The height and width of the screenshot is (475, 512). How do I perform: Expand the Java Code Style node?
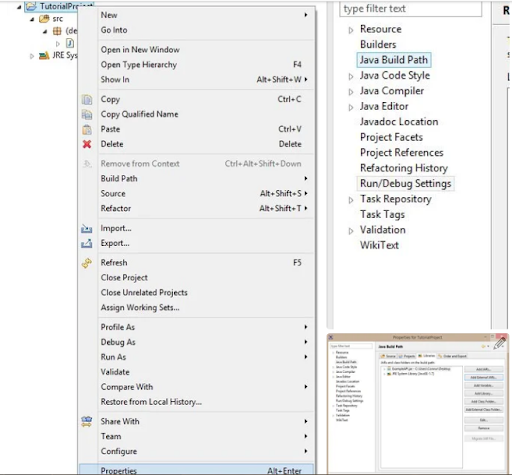(351, 76)
